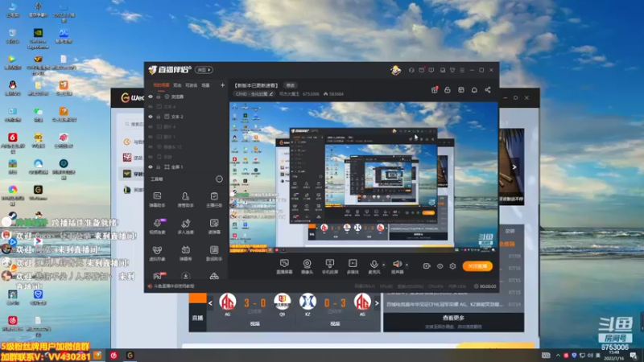Viewport: 644px width, 362px height.
Task: Click the record video icon beside the eye
Action: 427,266
